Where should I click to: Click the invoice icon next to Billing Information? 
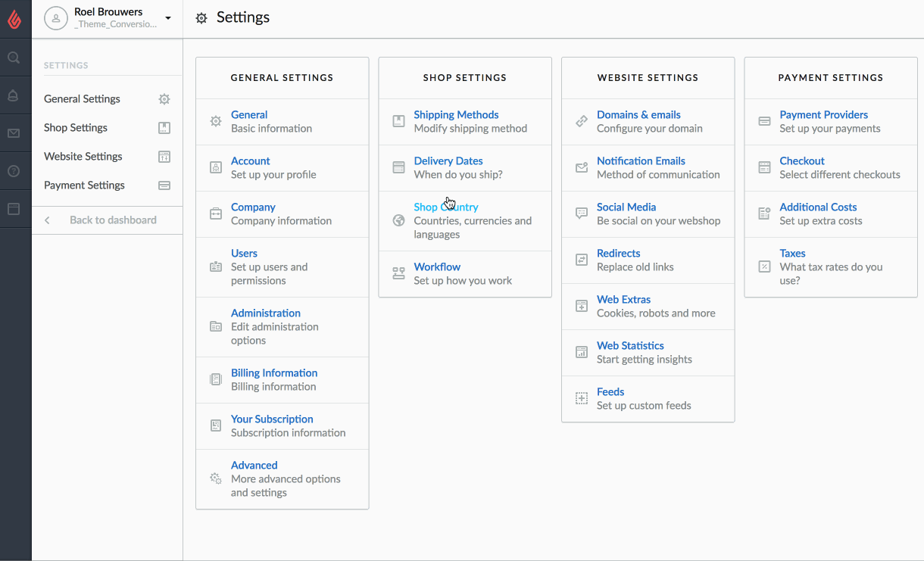(216, 379)
